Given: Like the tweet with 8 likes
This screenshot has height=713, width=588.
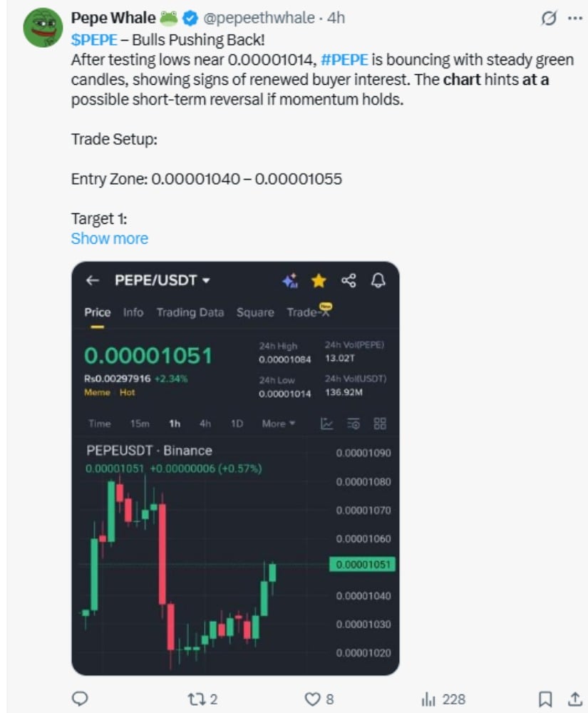Looking at the screenshot, I should (319, 699).
